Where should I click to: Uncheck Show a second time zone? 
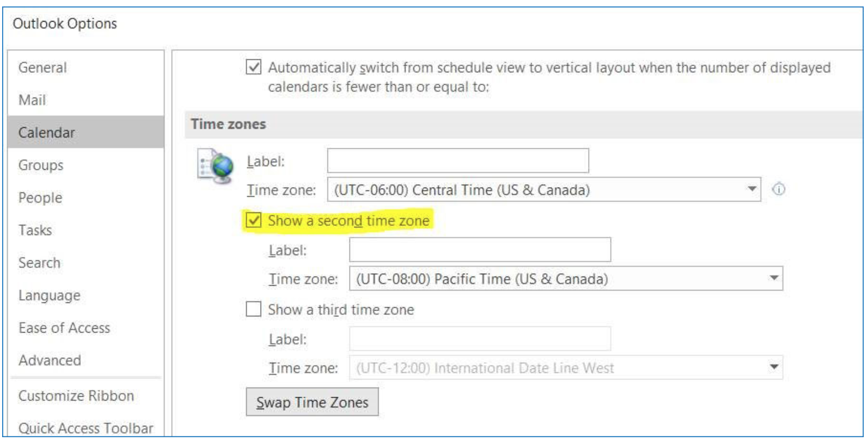click(254, 220)
